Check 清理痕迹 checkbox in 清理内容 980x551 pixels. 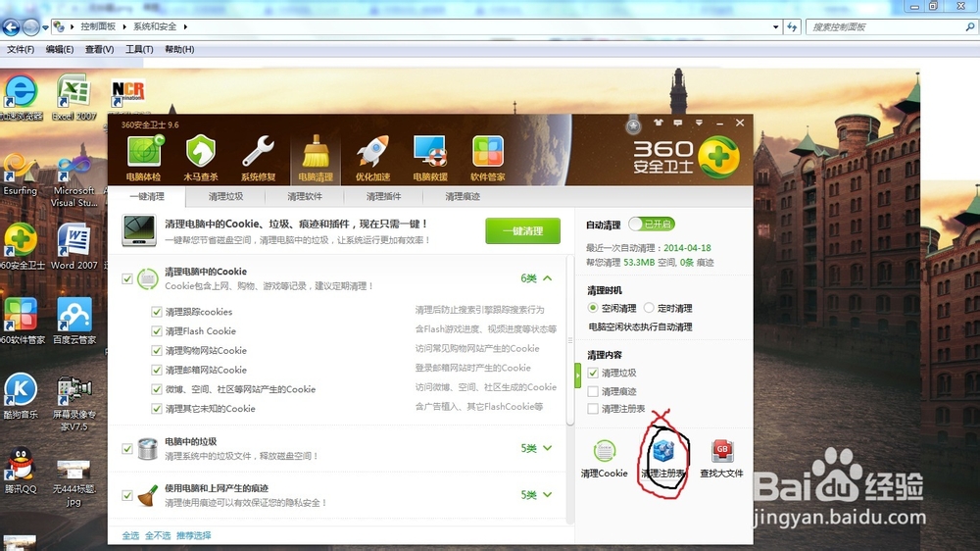pos(593,391)
